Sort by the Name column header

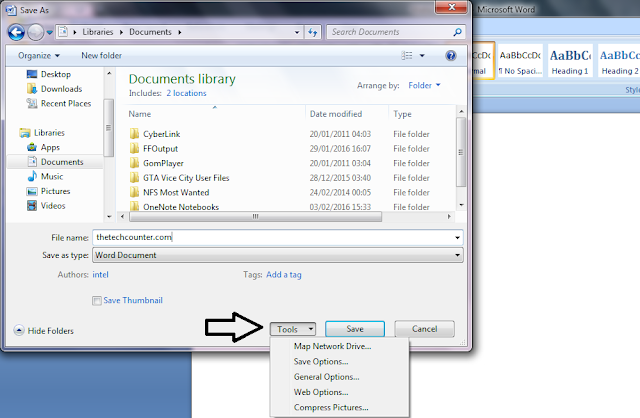[140, 114]
